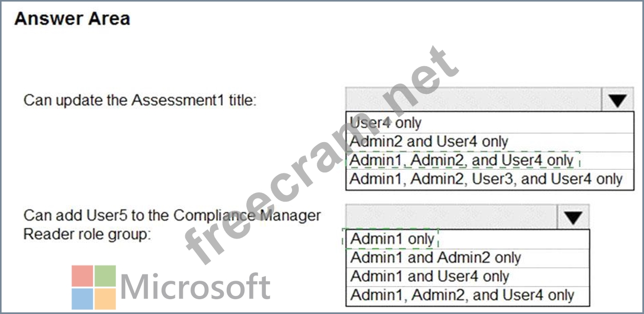Choose the "Admin1 only" option
This screenshot has height=314, width=644.
[x=392, y=239]
